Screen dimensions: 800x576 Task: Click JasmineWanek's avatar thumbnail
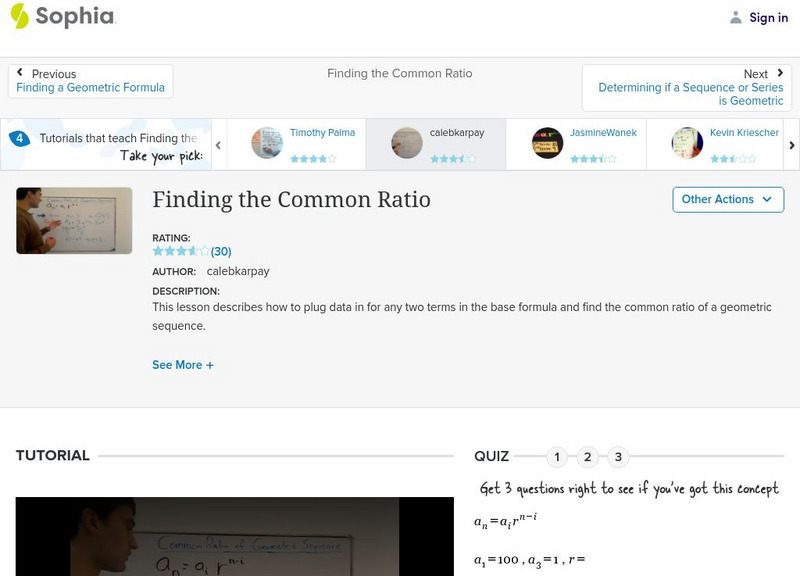547,143
